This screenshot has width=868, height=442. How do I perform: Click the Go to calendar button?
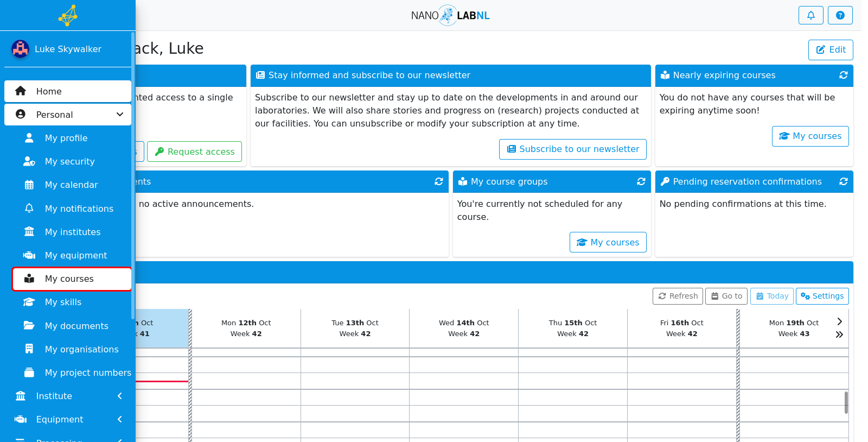726,296
